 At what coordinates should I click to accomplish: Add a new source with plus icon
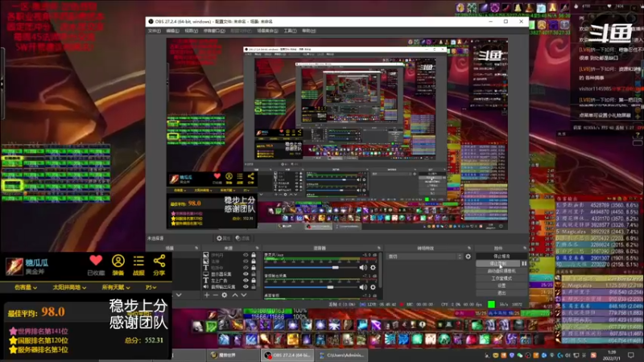click(207, 294)
